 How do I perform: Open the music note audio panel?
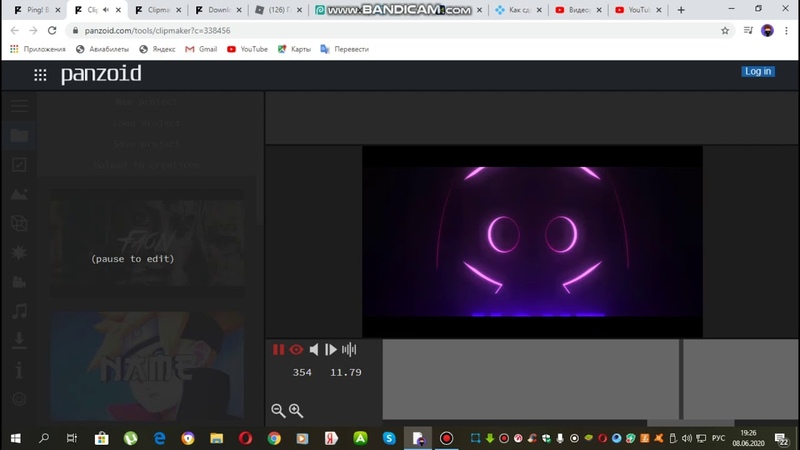19,311
